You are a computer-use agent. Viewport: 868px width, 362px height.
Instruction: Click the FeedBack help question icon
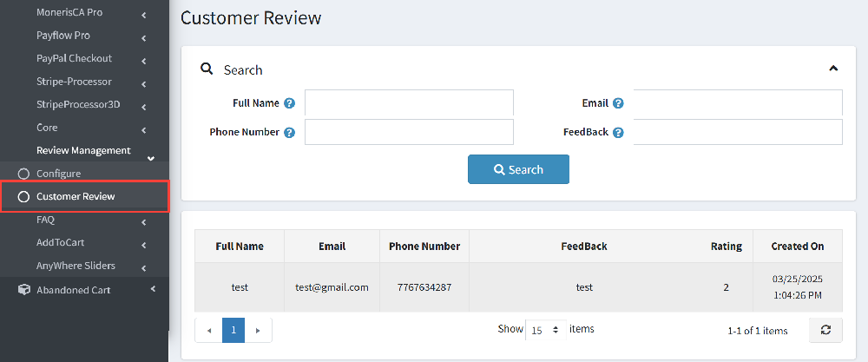pyautogui.click(x=618, y=132)
